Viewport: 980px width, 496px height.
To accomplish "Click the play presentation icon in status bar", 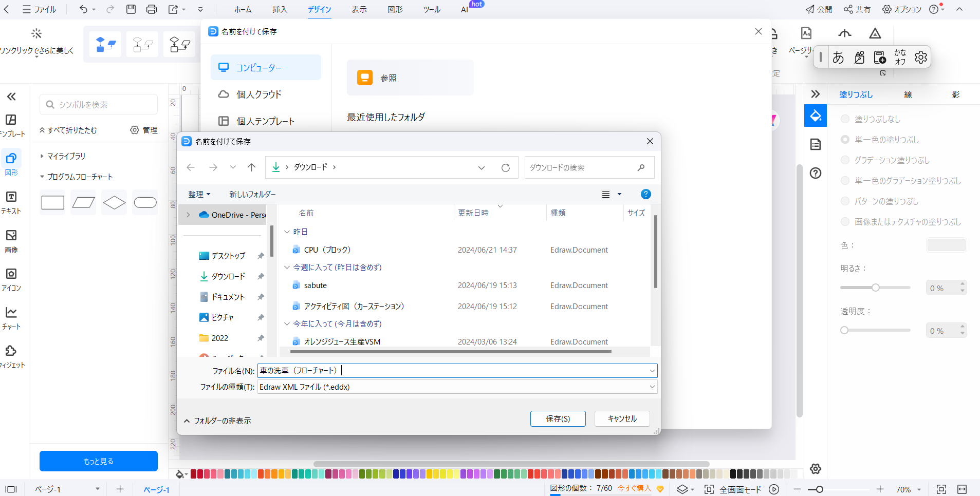I will point(774,489).
